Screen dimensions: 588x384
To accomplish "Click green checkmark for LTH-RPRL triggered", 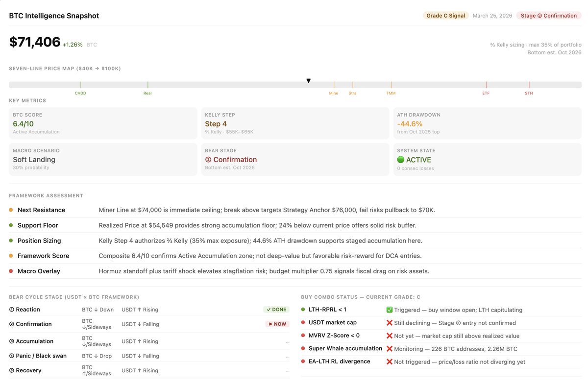I will tap(390, 310).
